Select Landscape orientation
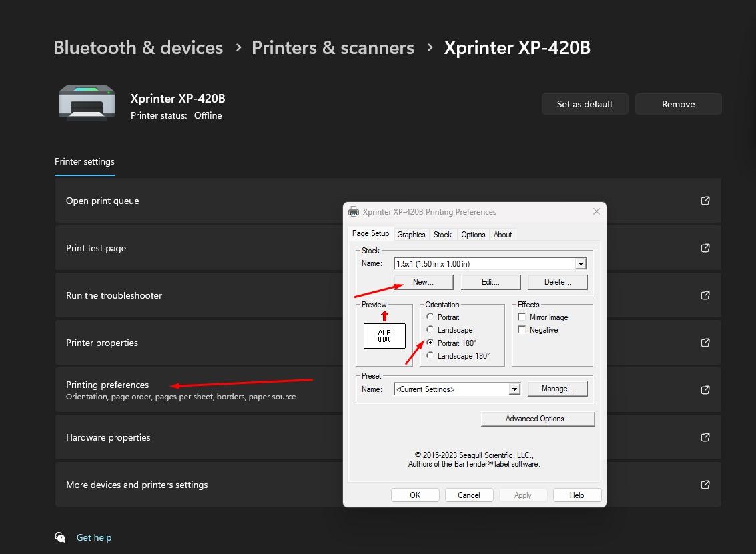 [430, 329]
